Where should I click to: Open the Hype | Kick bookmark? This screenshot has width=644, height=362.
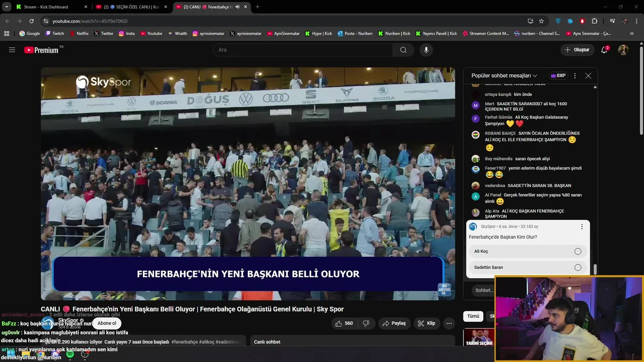pyautogui.click(x=317, y=33)
